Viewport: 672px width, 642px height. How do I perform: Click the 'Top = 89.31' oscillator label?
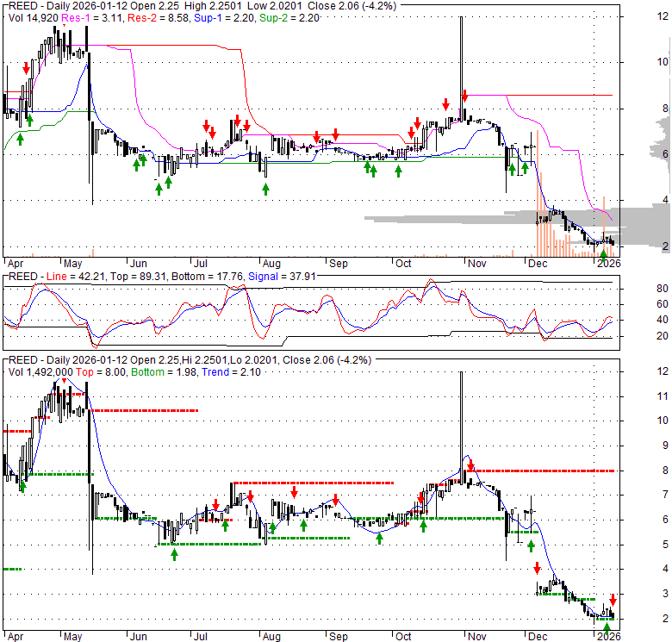click(138, 277)
